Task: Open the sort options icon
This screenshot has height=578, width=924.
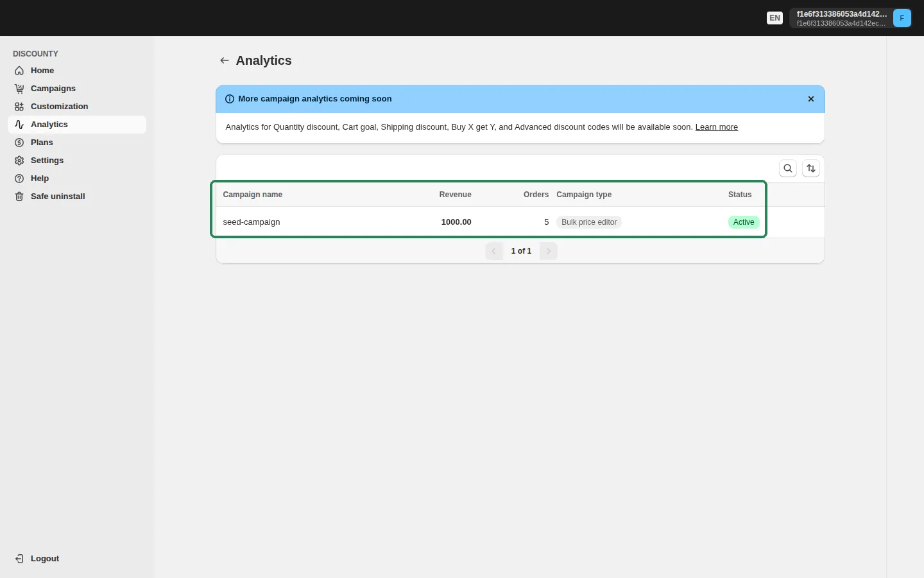Action: pyautogui.click(x=811, y=168)
